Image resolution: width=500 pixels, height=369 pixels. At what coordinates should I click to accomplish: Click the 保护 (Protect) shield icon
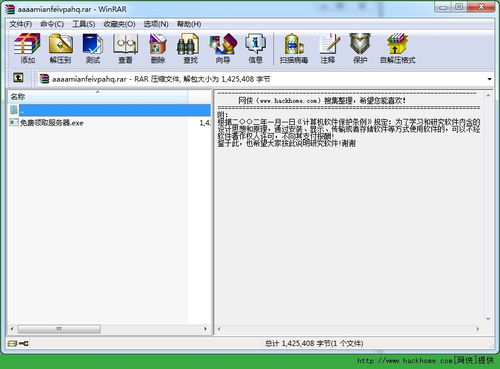(x=360, y=48)
